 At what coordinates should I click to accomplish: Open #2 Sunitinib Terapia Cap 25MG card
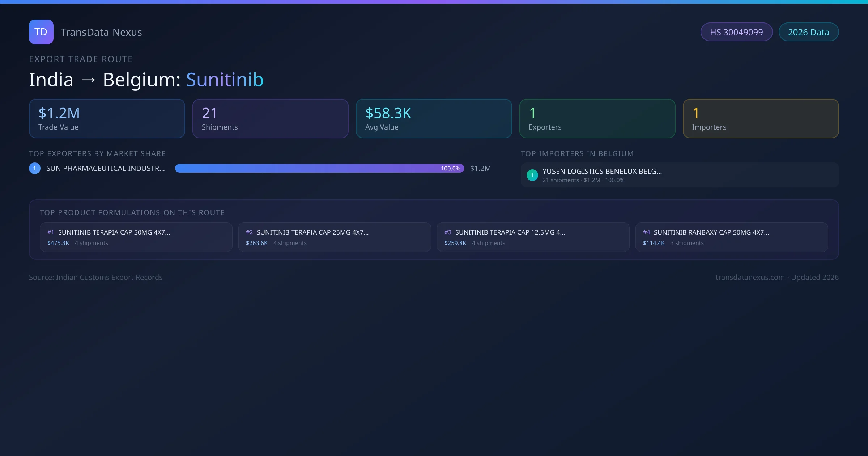pos(335,237)
